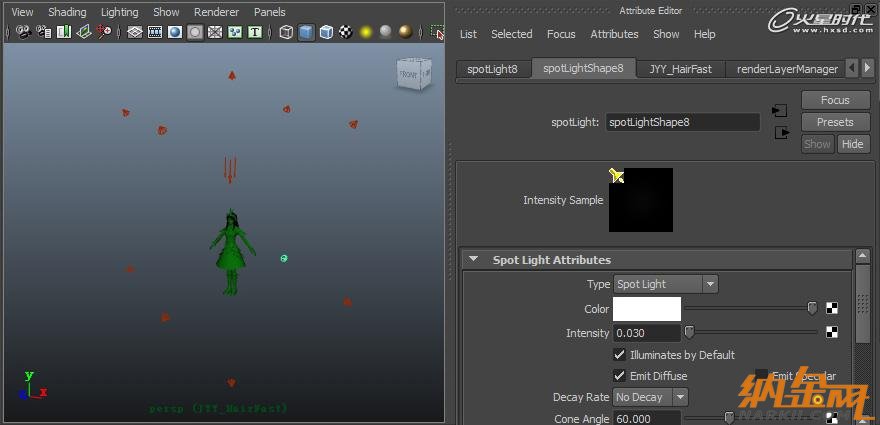This screenshot has width=880, height=425.
Task: Toggle the Textured checker-ball icon
Action: [346, 32]
